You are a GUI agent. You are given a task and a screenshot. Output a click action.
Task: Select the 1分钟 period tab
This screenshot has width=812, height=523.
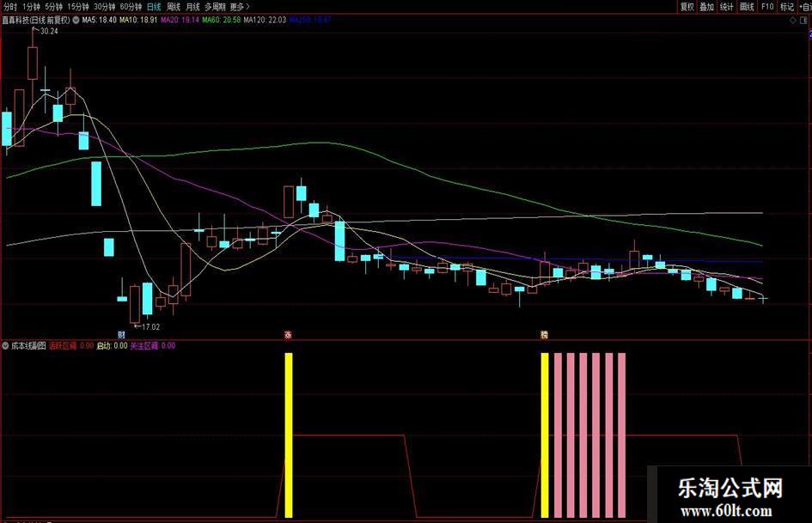click(31, 7)
